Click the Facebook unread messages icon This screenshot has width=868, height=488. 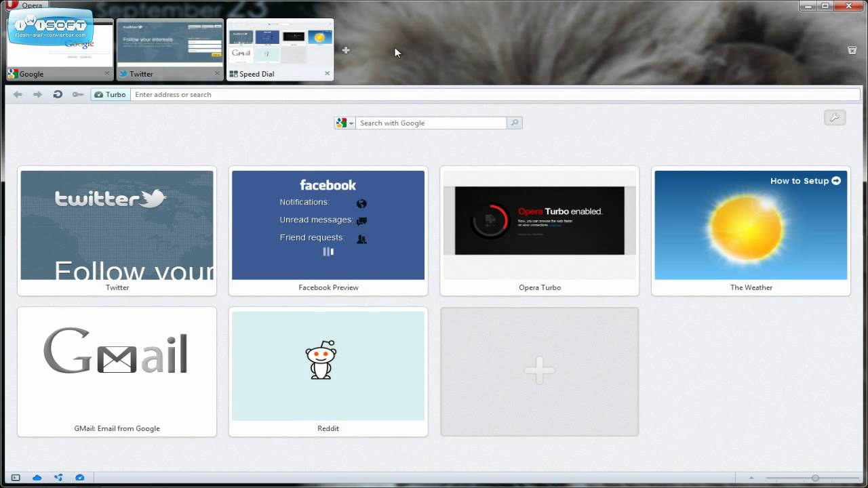coord(361,221)
